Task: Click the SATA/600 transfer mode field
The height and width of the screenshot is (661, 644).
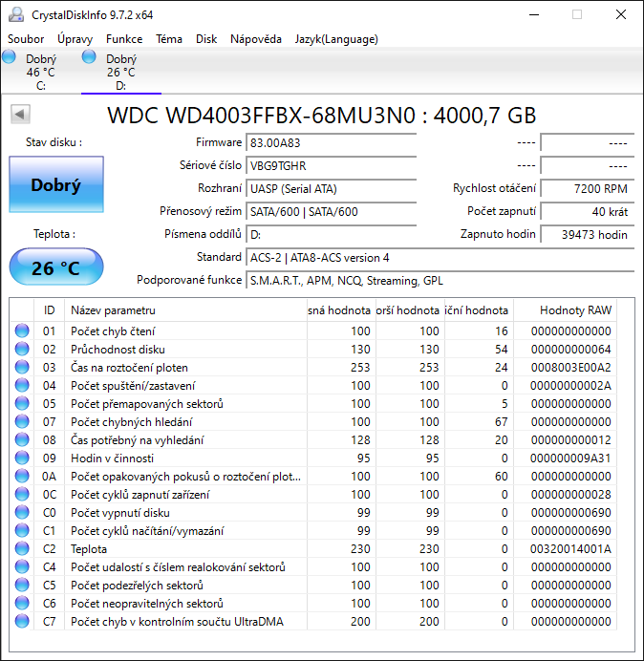Action: [x=331, y=211]
